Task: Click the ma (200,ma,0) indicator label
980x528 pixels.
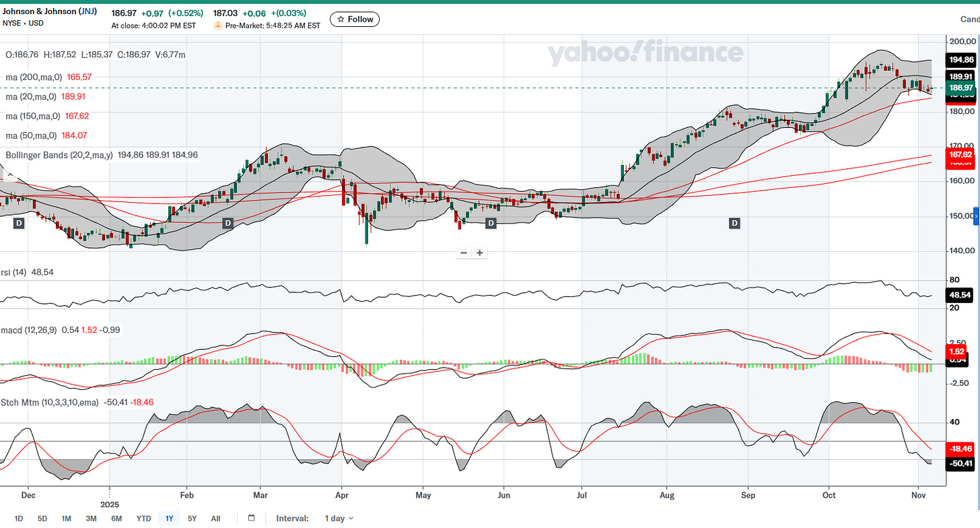Action: pos(34,77)
